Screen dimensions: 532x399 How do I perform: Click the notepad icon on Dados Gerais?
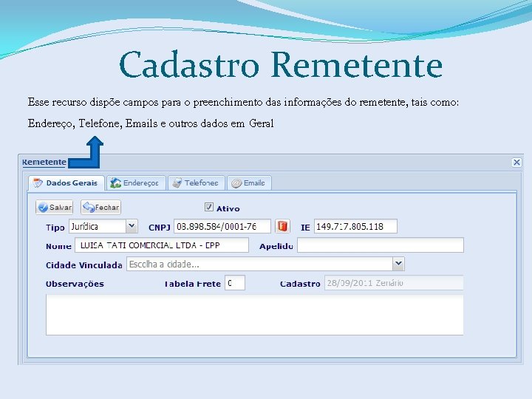click(x=38, y=183)
